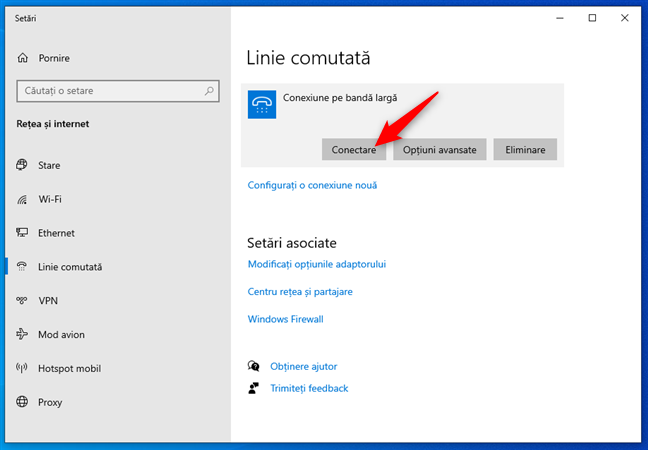Viewport: 648px width, 450px height.
Task: Click the broadband connection phone icon
Action: pyautogui.click(x=262, y=105)
